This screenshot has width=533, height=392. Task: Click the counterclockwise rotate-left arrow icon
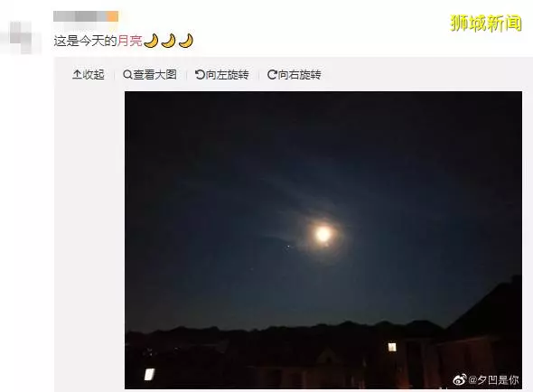pos(200,74)
